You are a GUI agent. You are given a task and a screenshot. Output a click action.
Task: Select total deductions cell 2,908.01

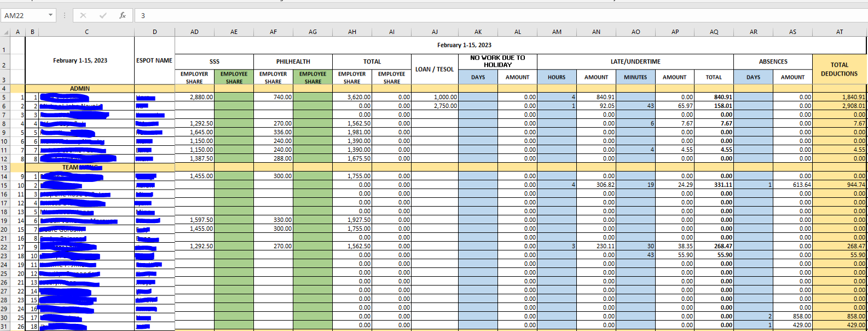pos(840,106)
